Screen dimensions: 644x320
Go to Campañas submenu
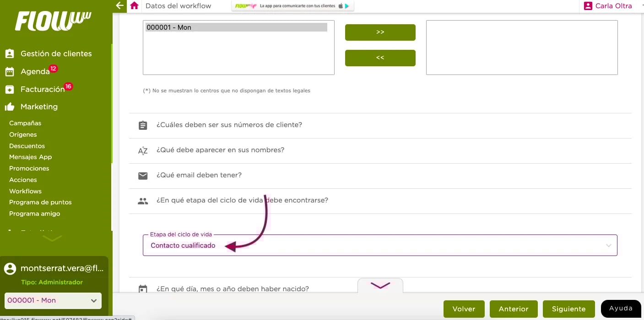[x=25, y=123]
